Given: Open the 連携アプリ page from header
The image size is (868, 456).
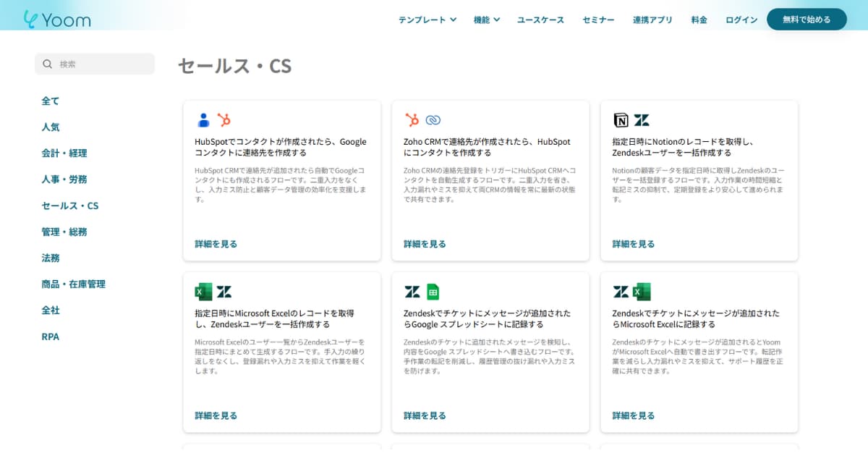Looking at the screenshot, I should pyautogui.click(x=652, y=20).
